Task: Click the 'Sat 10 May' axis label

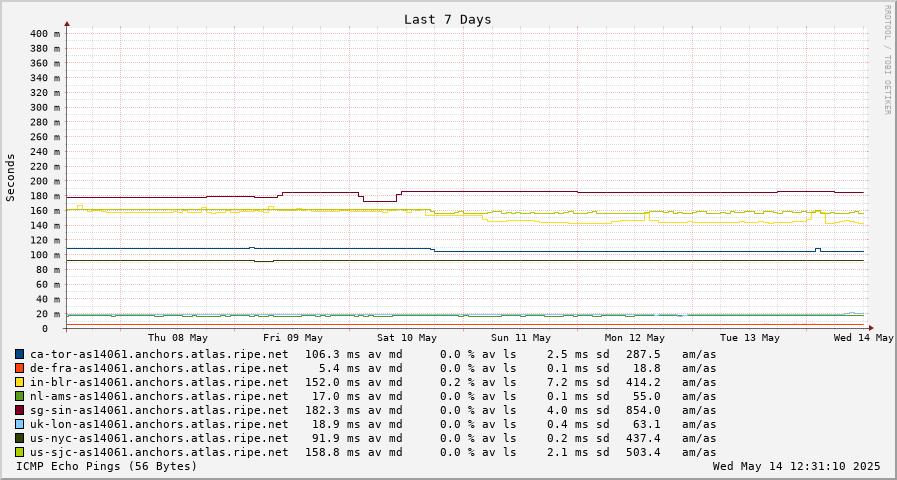Action: (407, 338)
